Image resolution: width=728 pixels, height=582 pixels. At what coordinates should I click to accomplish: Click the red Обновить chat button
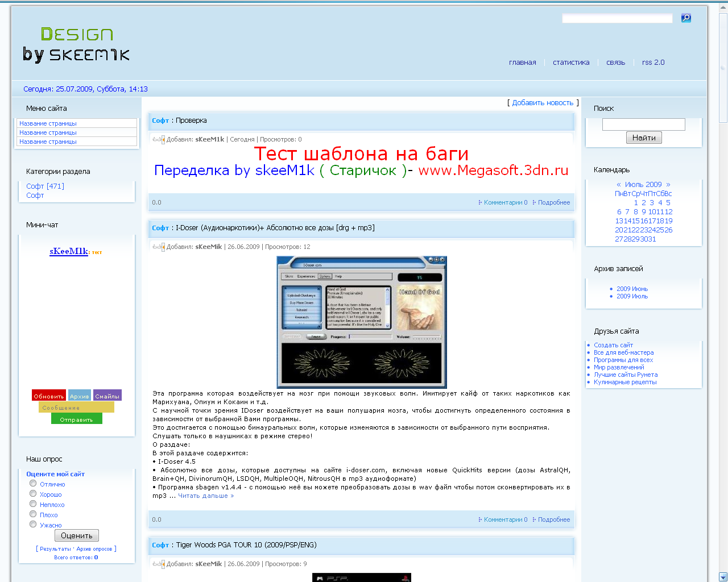point(48,396)
